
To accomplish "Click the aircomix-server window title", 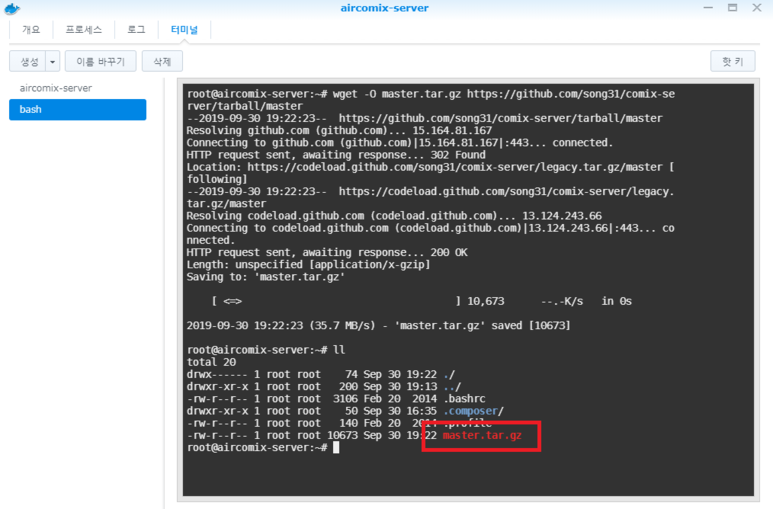I will tap(385, 8).
